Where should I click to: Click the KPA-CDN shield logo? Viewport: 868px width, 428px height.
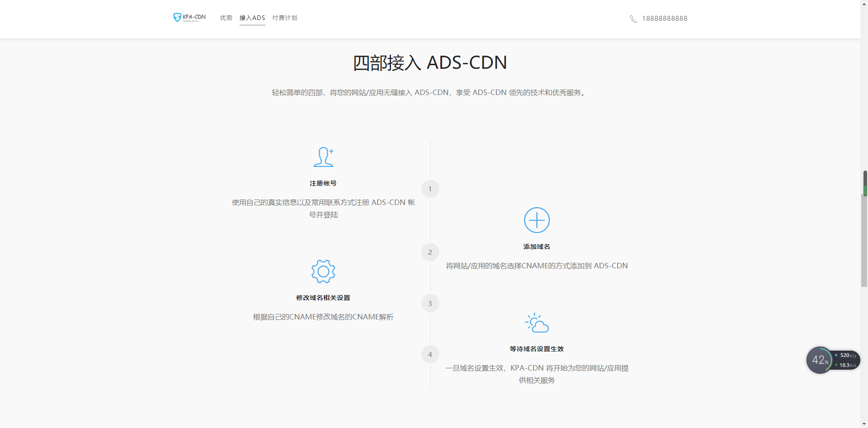pyautogui.click(x=177, y=17)
